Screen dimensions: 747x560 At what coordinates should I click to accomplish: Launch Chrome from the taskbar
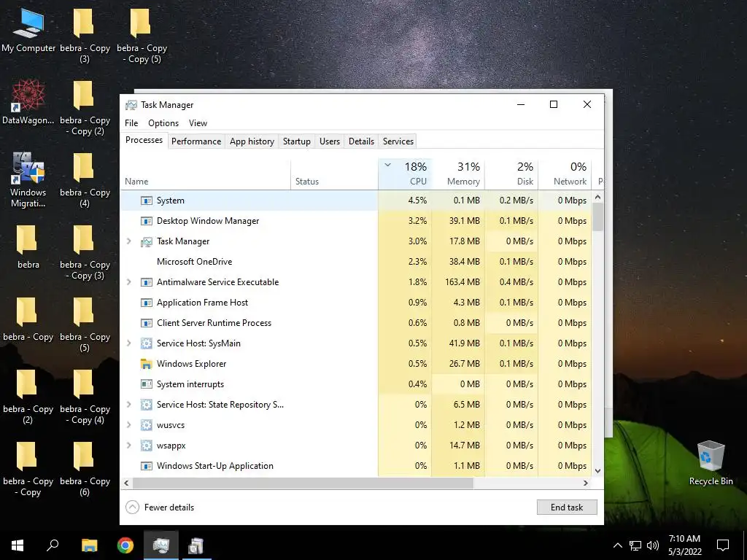[x=125, y=545]
